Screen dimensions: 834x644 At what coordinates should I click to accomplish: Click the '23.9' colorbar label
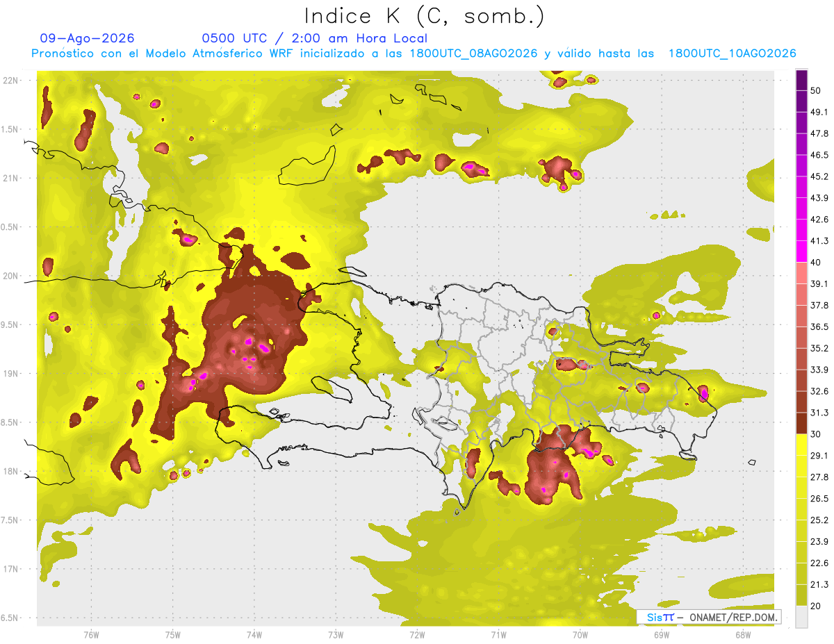coord(819,542)
